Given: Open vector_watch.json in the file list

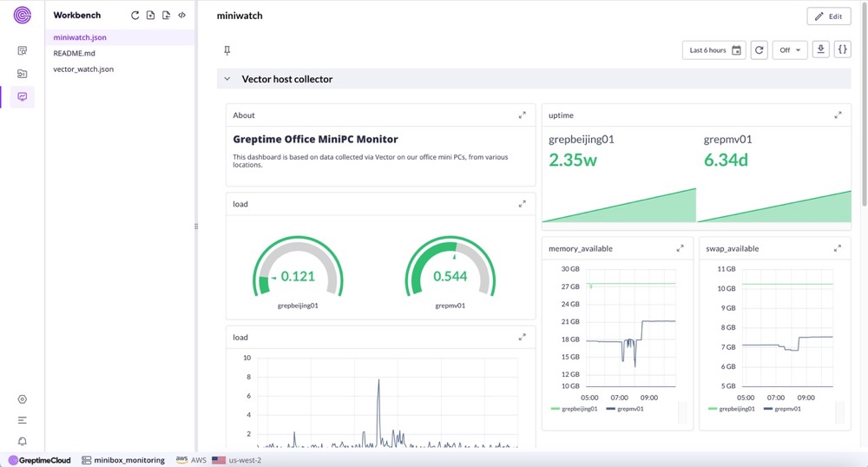Looking at the screenshot, I should point(120,69).
